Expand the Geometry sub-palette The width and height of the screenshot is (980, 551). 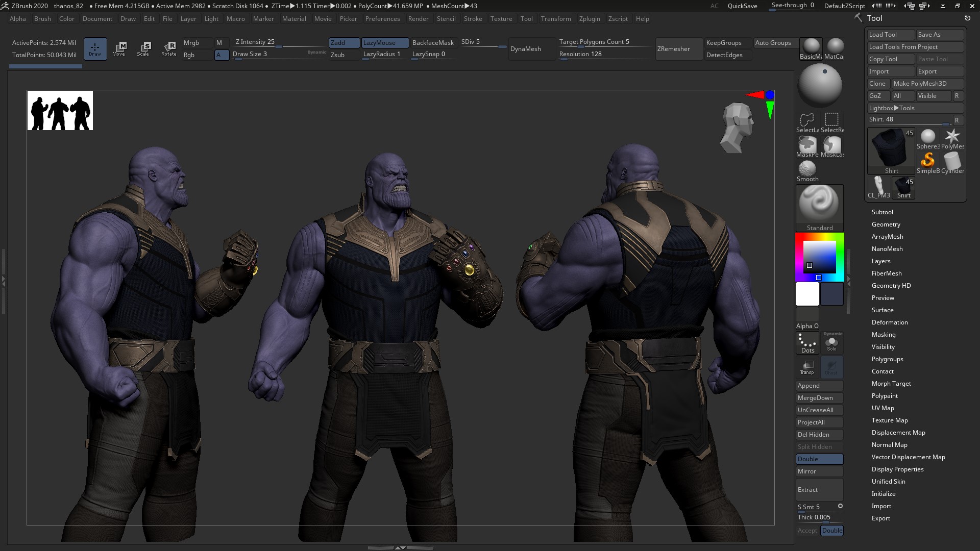(x=886, y=224)
